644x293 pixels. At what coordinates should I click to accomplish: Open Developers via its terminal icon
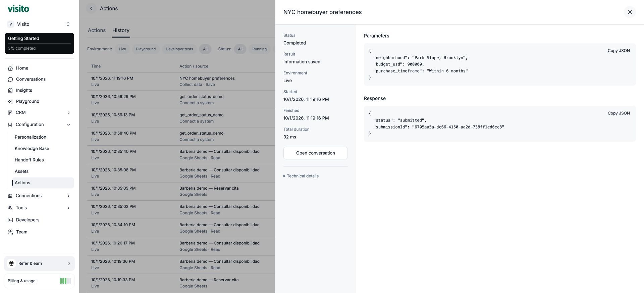tap(10, 220)
